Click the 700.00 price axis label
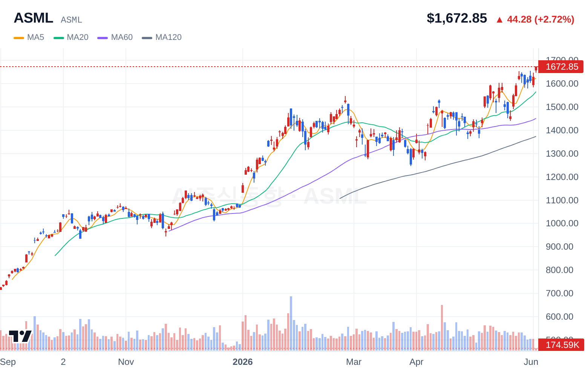The width and height of the screenshot is (588, 372). point(559,293)
